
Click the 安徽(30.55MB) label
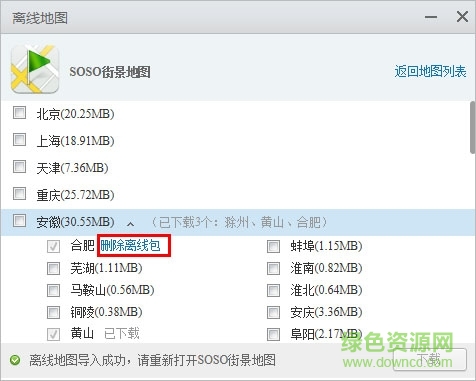pos(75,222)
